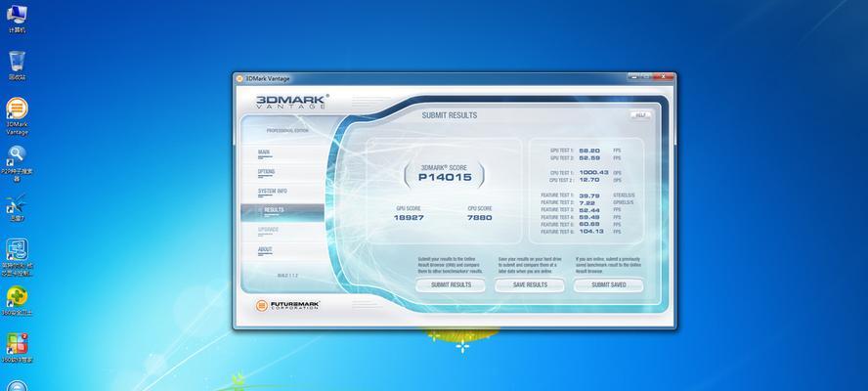This screenshot has height=391, width=868.
Task: Open the Computer desktop icon
Action: 17,18
